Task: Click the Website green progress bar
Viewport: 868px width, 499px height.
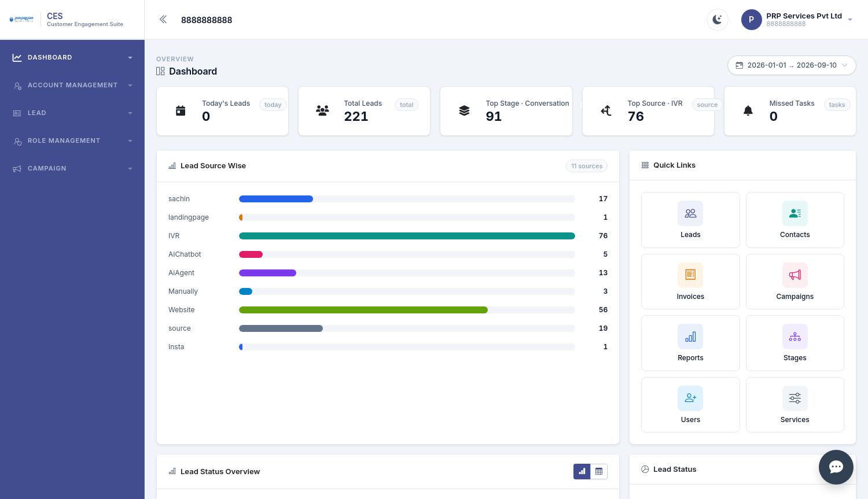Action: click(x=363, y=310)
